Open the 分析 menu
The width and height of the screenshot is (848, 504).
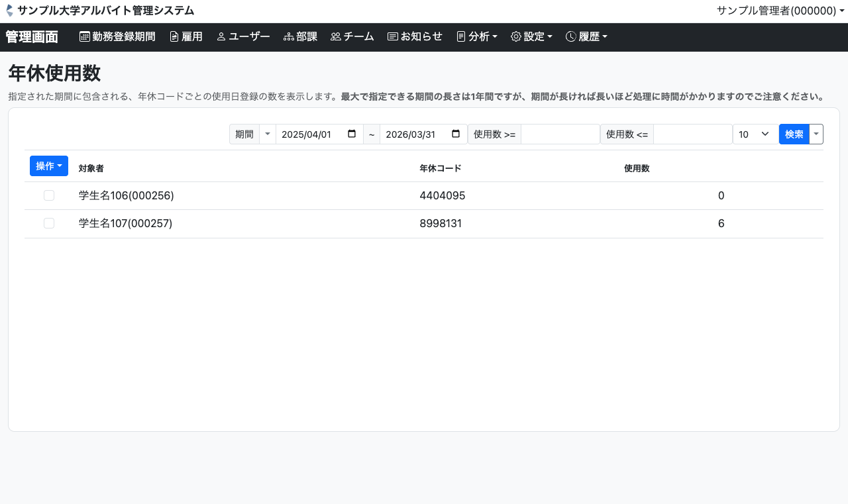pyautogui.click(x=477, y=37)
